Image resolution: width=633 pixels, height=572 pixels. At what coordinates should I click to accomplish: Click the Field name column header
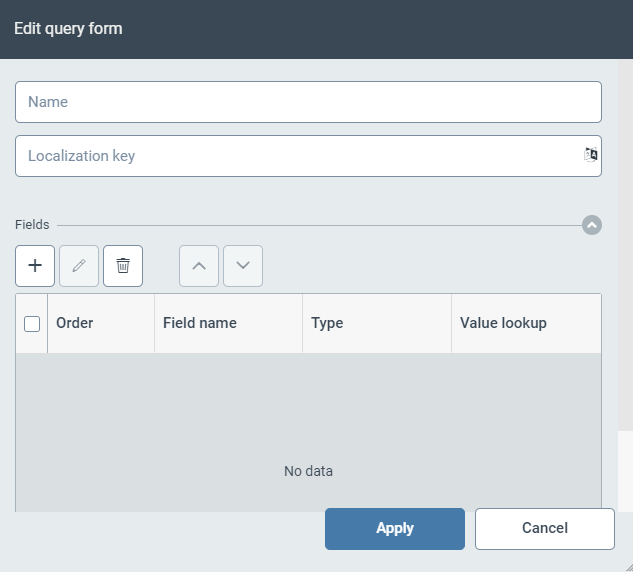pos(200,323)
